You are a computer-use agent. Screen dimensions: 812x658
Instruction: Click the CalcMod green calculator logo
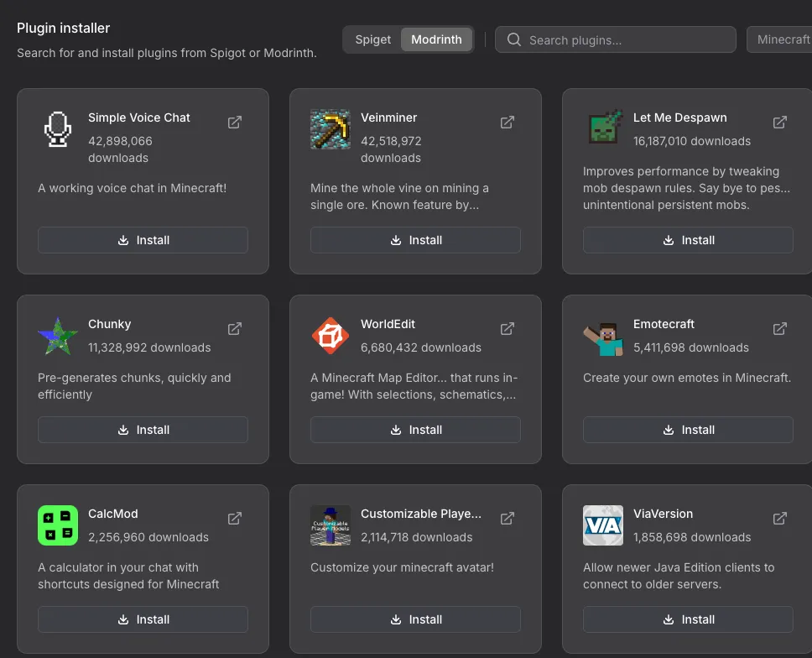click(58, 525)
